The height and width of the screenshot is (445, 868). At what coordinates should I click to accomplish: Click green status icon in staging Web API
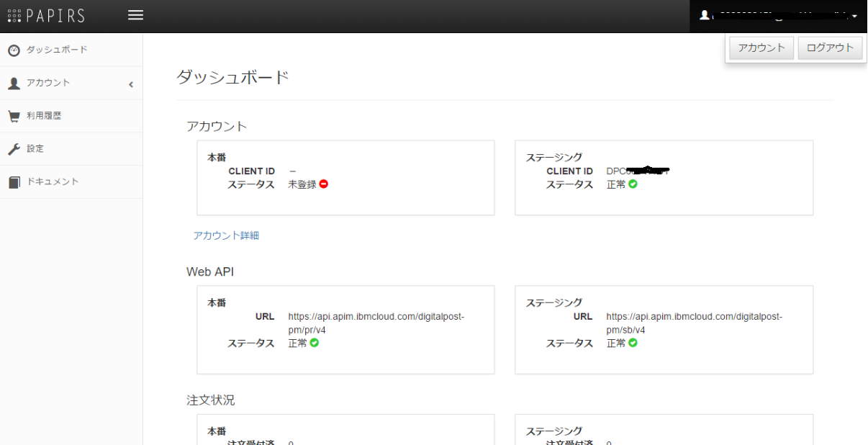(633, 343)
